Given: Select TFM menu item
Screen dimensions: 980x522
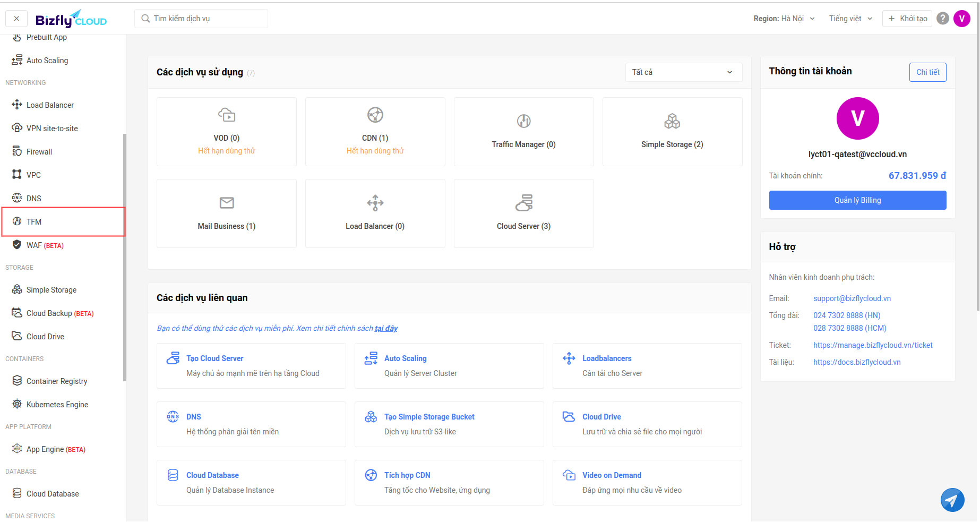Looking at the screenshot, I should pyautogui.click(x=63, y=221).
